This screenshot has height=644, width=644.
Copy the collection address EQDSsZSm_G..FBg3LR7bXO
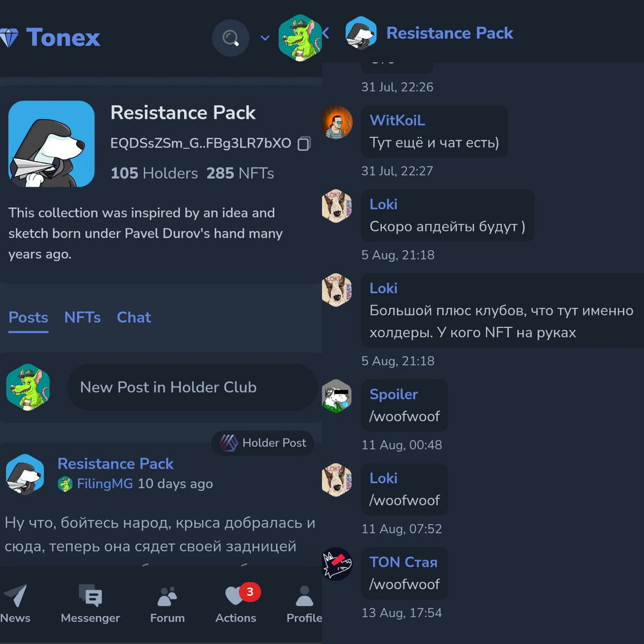[304, 143]
